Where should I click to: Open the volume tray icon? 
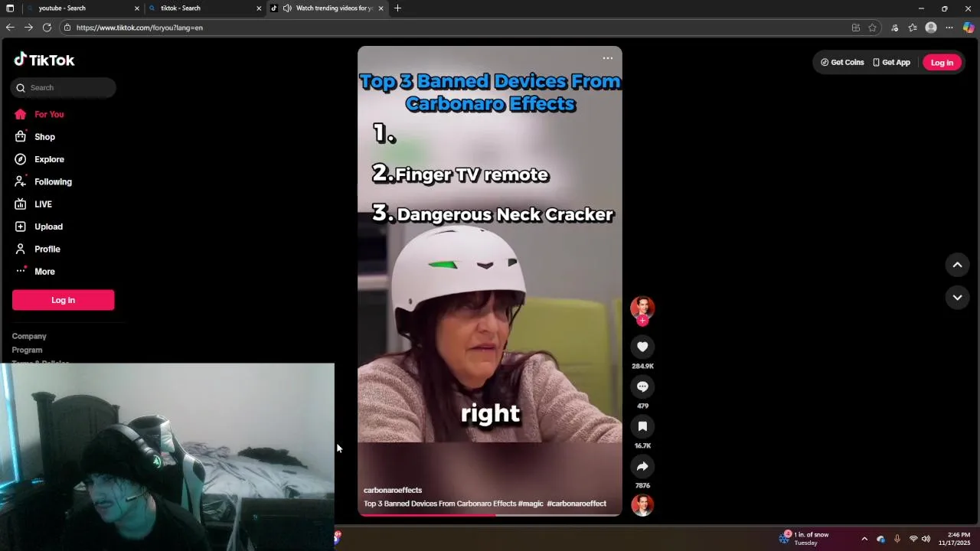926,539
